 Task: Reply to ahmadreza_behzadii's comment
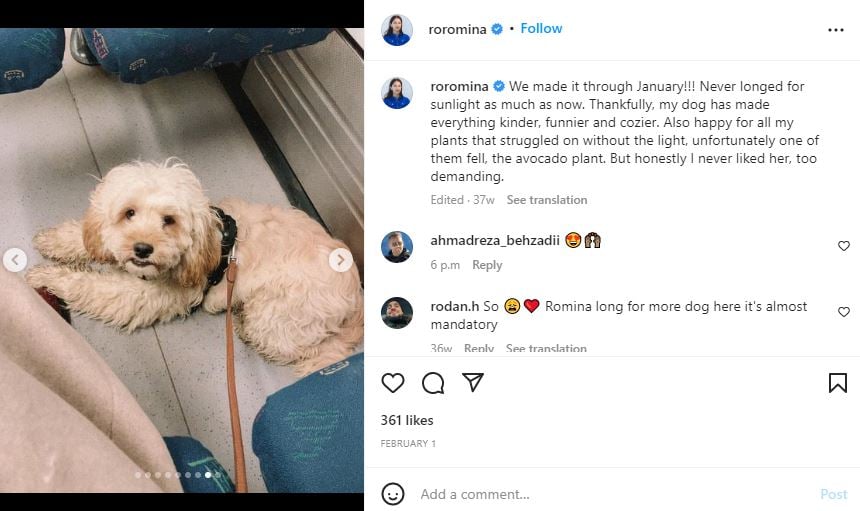[x=487, y=265]
